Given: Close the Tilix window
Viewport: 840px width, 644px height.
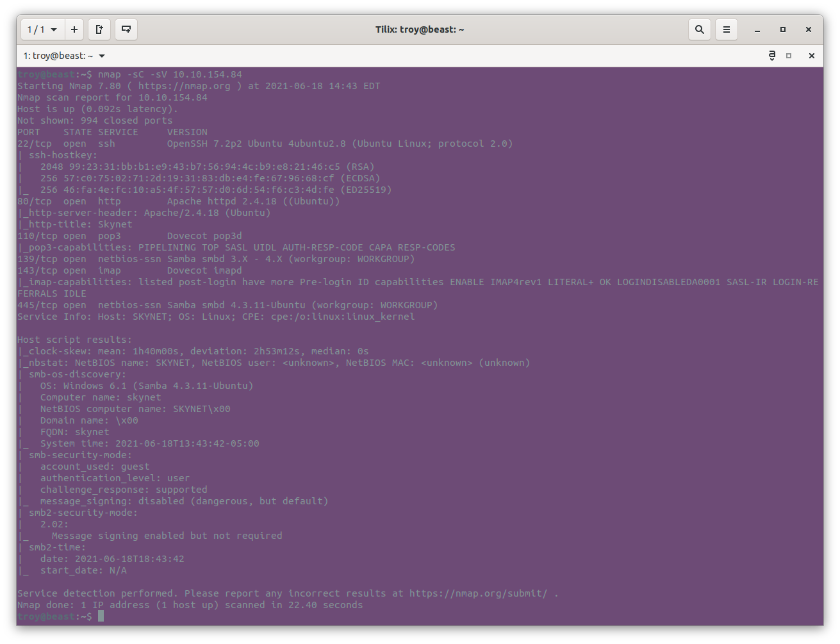Looking at the screenshot, I should tap(809, 29).
